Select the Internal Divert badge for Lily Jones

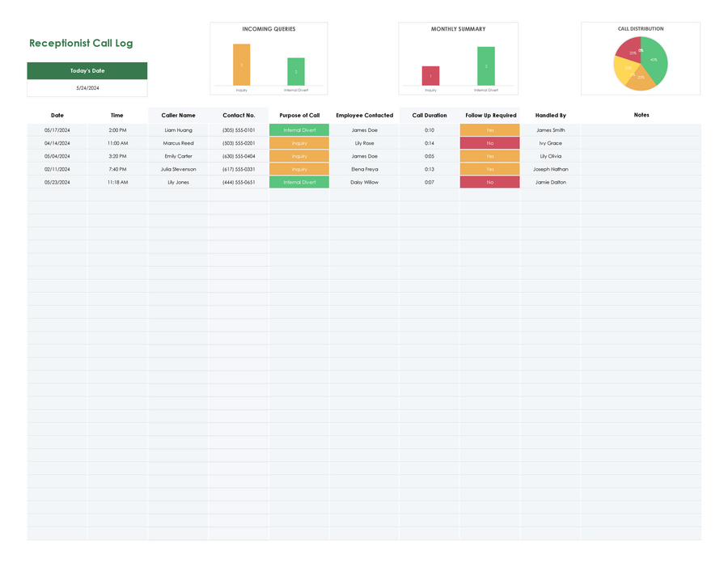299,182
